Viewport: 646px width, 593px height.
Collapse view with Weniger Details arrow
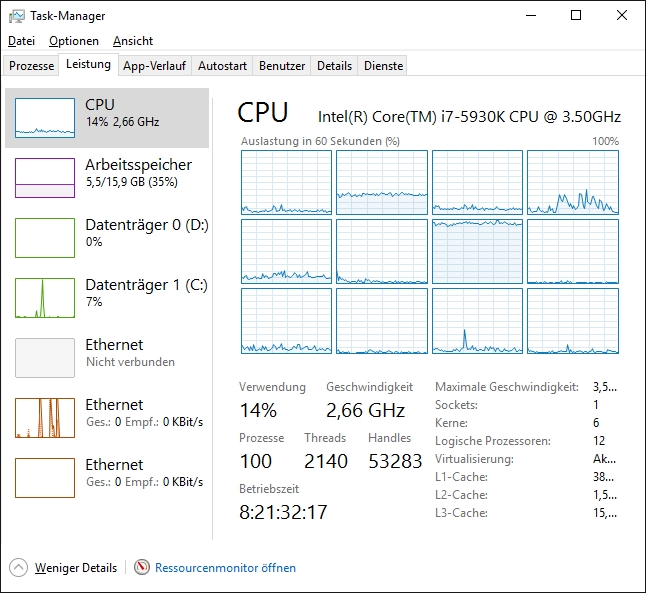[x=18, y=568]
